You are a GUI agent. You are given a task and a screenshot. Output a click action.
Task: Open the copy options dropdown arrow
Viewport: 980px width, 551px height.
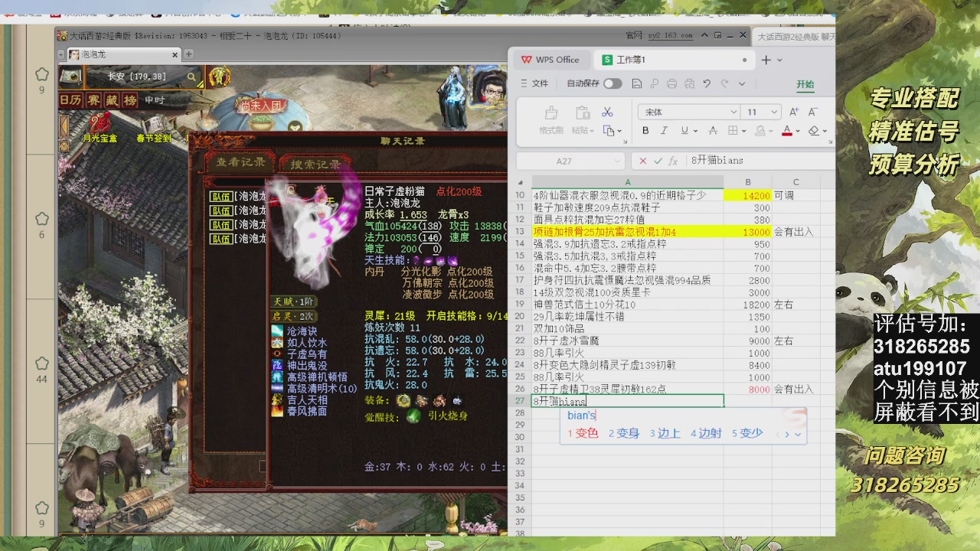[619, 131]
